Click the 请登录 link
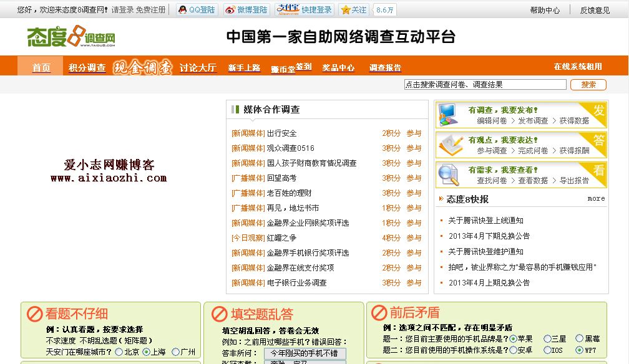Viewport: 629px width, 364px height. pyautogui.click(x=122, y=9)
